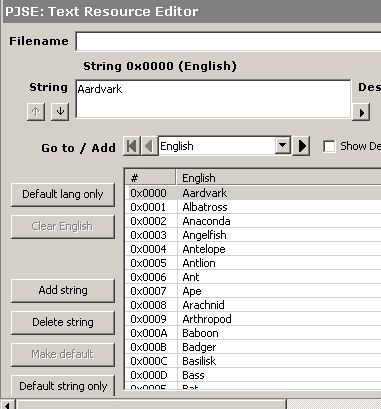The width and height of the screenshot is (381, 409).
Task: Click the horizontal scrollbar left arrow
Action: point(7,405)
